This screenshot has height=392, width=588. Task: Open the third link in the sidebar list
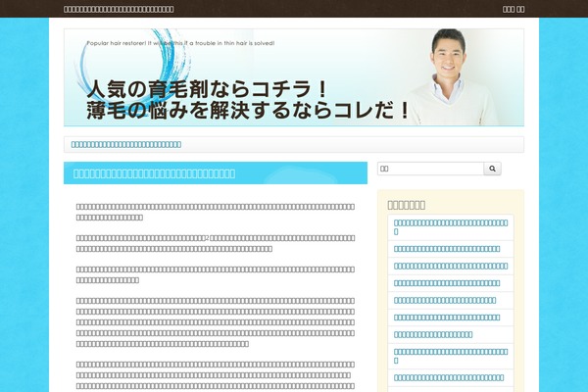[450, 266]
